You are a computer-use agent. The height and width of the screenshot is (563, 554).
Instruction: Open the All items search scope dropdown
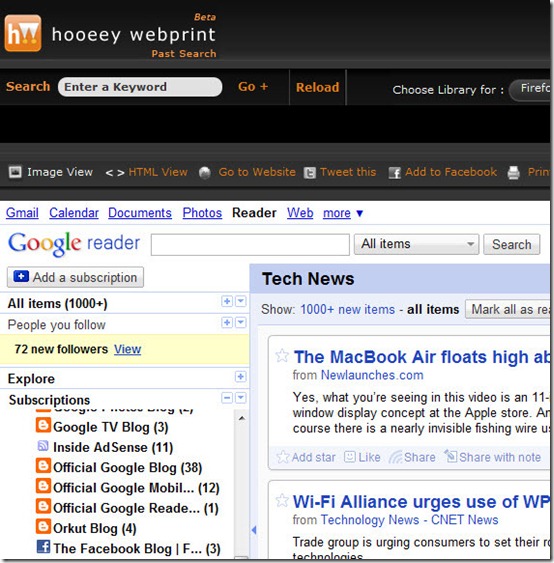pos(416,244)
